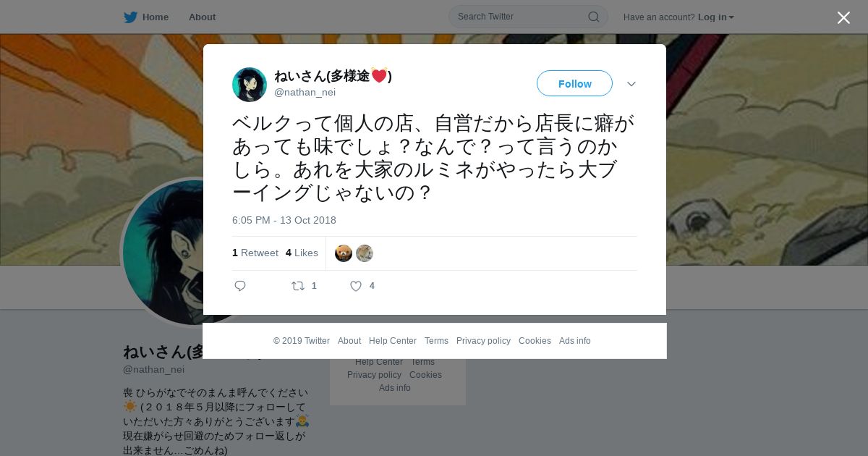
Task: Open the 4 Likes list link
Action: [302, 253]
